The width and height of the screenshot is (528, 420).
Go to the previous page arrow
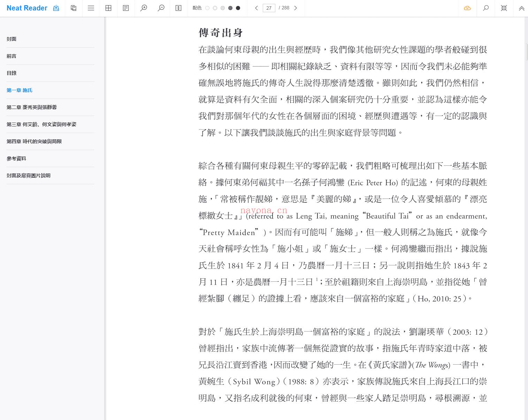pos(257,8)
